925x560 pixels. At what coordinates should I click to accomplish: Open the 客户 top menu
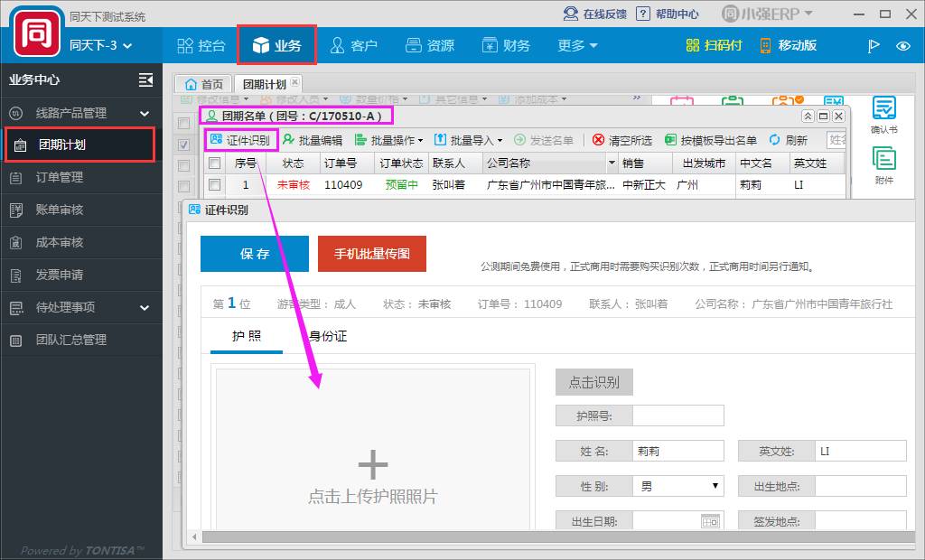(x=353, y=45)
